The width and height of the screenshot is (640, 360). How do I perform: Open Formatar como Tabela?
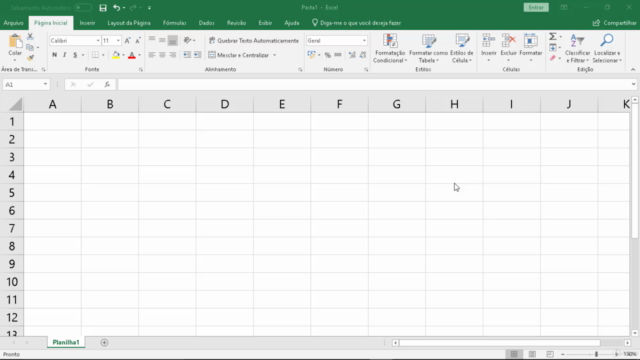click(429, 48)
